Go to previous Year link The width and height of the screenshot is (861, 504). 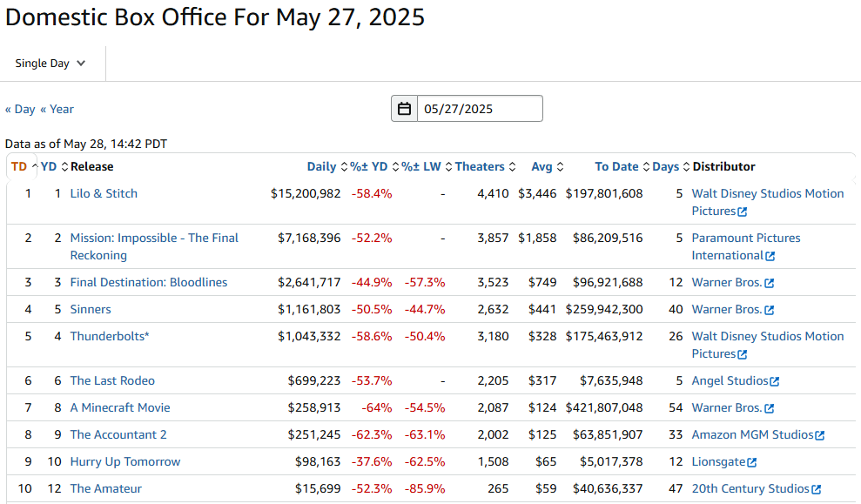[x=57, y=109]
